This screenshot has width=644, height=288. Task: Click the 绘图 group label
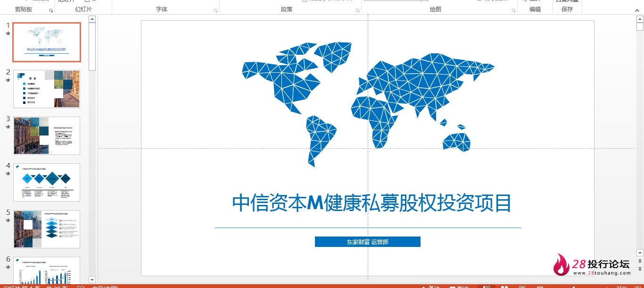point(436,9)
